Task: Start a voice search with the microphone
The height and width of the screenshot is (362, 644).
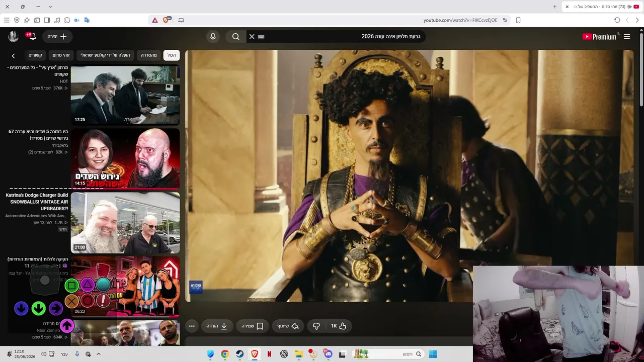Action: pyautogui.click(x=213, y=37)
